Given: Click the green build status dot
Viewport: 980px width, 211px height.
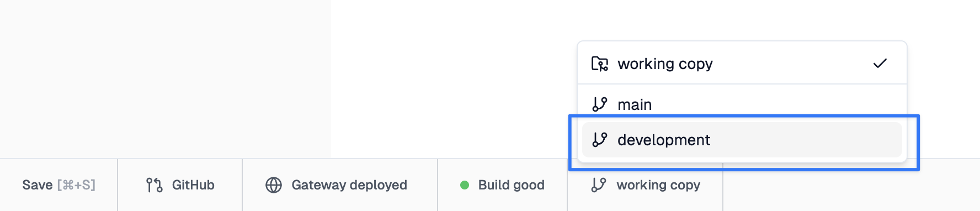Looking at the screenshot, I should (465, 185).
